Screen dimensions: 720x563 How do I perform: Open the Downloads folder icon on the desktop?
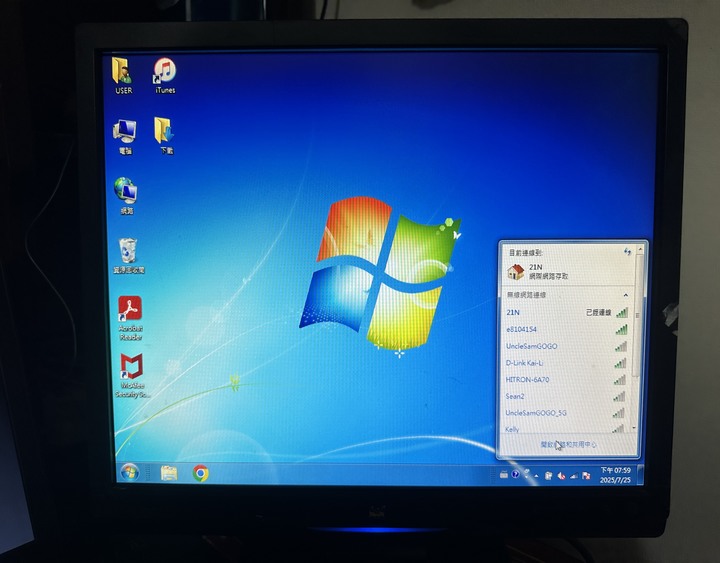coord(165,136)
